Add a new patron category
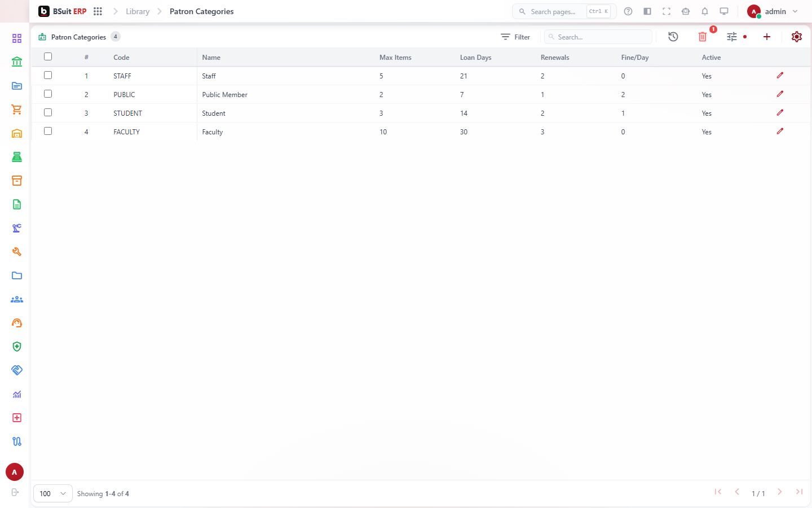The image size is (812, 508). click(x=767, y=37)
